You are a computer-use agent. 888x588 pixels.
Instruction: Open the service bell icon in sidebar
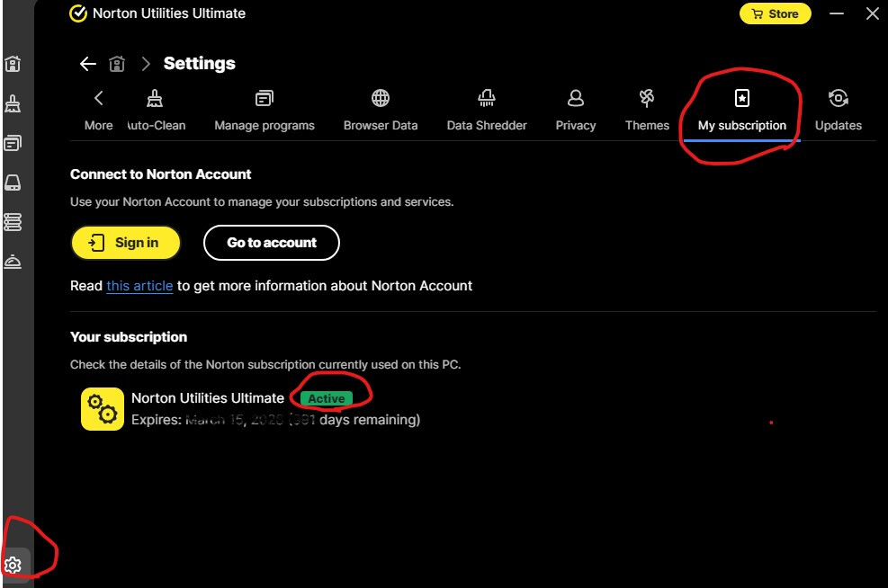tap(13, 261)
